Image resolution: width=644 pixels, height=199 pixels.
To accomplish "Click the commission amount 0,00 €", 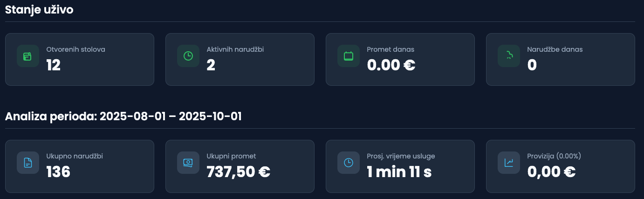I will [551, 172].
